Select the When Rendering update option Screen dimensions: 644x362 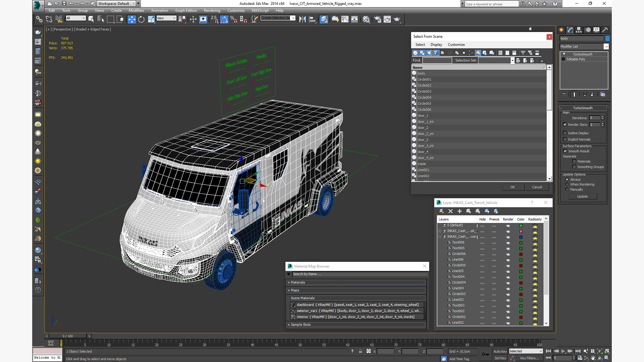(567, 184)
